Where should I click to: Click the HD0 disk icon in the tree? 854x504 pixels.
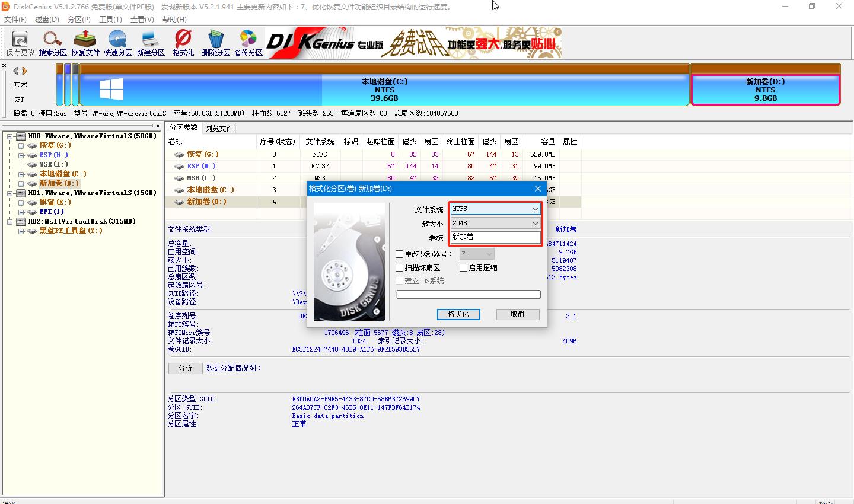point(21,136)
